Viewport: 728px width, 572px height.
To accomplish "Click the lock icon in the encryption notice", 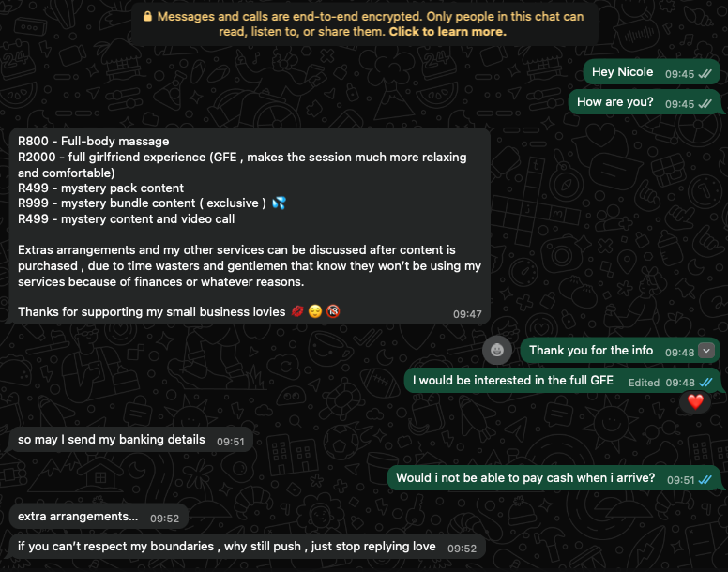I will pos(146,17).
